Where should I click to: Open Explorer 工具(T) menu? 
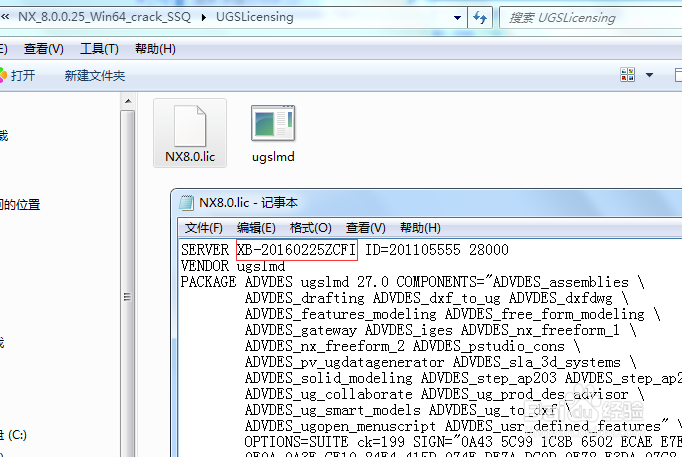pyautogui.click(x=99, y=49)
